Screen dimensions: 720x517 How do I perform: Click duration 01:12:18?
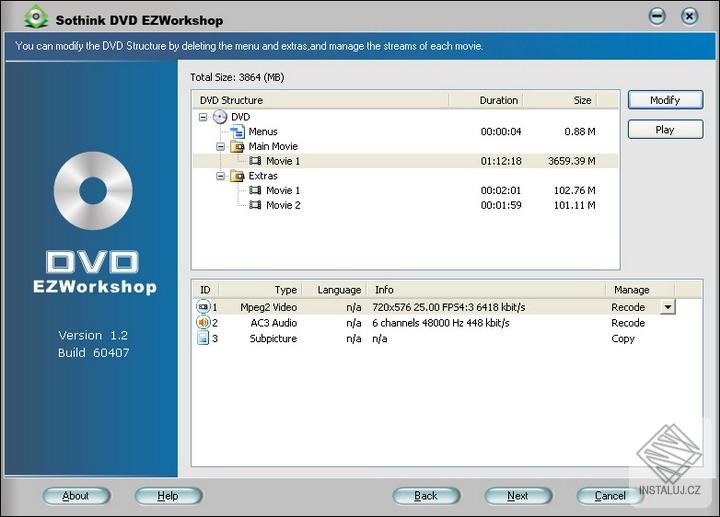[x=501, y=161]
